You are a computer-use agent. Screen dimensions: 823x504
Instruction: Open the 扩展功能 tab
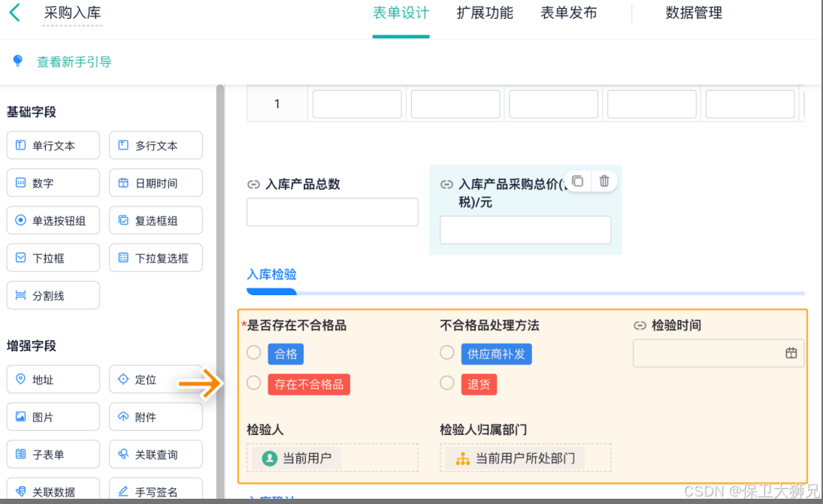point(485,13)
